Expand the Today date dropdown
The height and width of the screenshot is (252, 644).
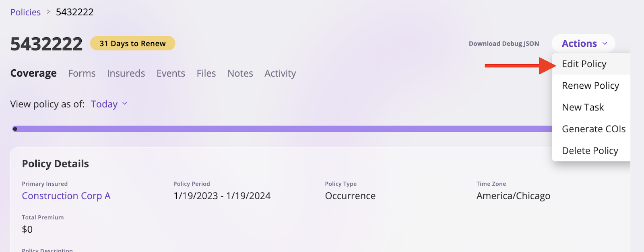pyautogui.click(x=109, y=104)
